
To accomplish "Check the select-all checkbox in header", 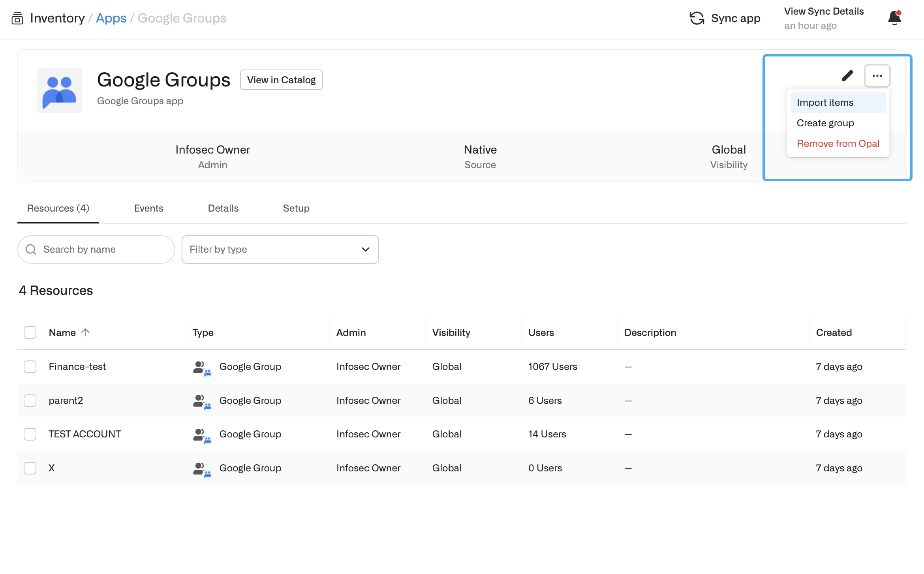I will 30,332.
